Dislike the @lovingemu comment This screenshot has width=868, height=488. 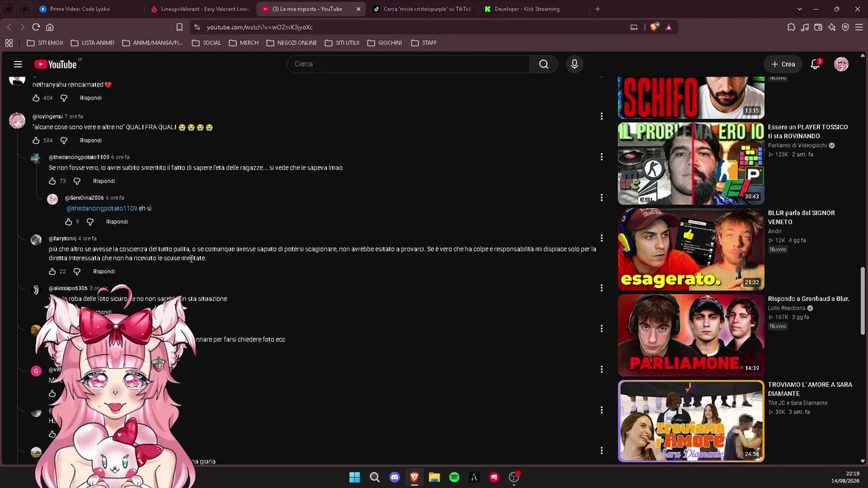64,140
